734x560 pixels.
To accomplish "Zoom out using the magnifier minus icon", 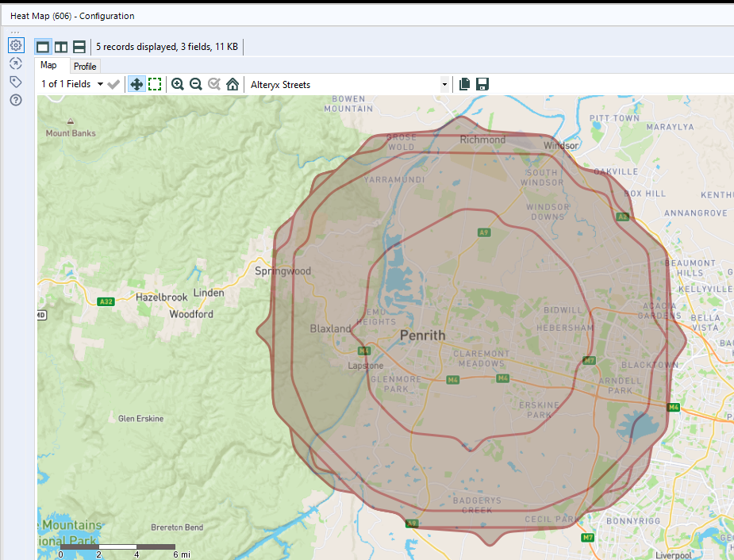I will click(196, 83).
